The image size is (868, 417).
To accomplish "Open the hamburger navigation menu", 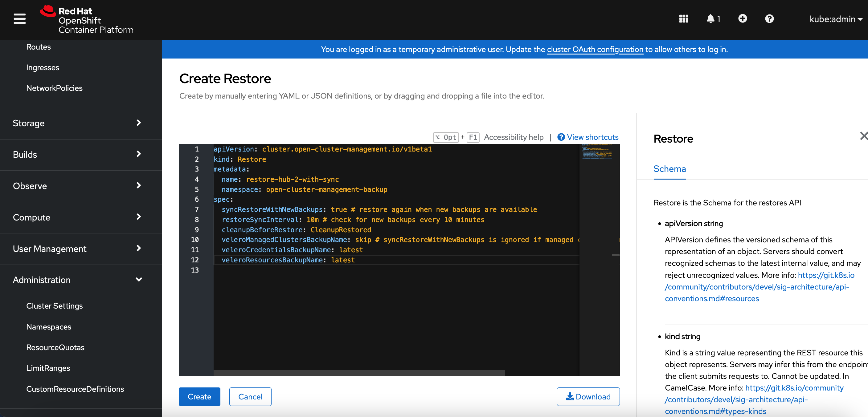I will [19, 19].
